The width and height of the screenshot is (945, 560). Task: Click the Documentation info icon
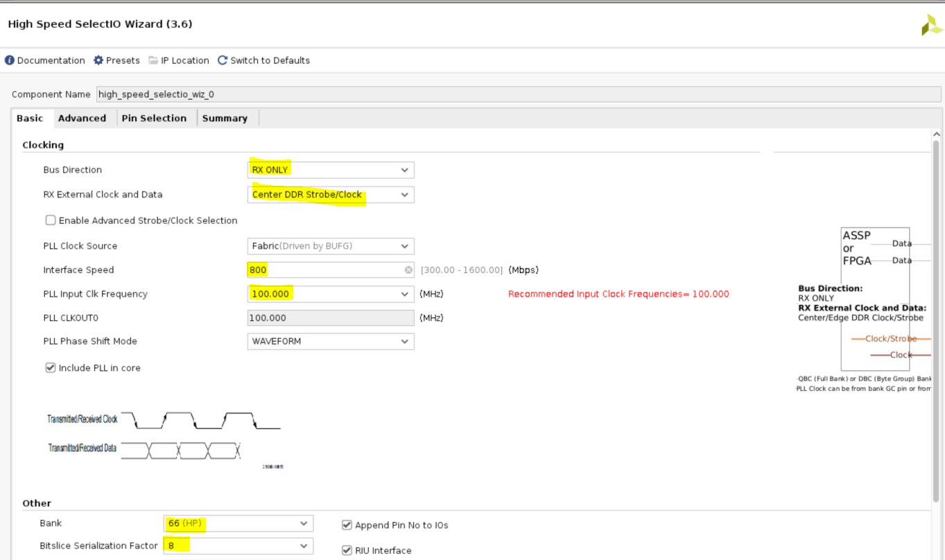click(10, 60)
